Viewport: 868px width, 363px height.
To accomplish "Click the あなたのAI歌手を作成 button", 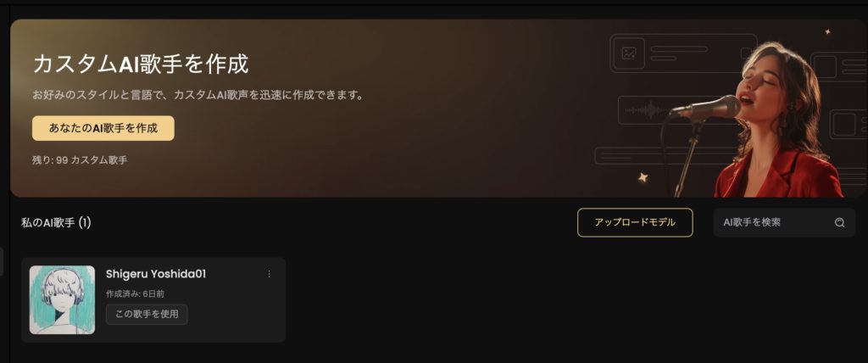I will [103, 128].
